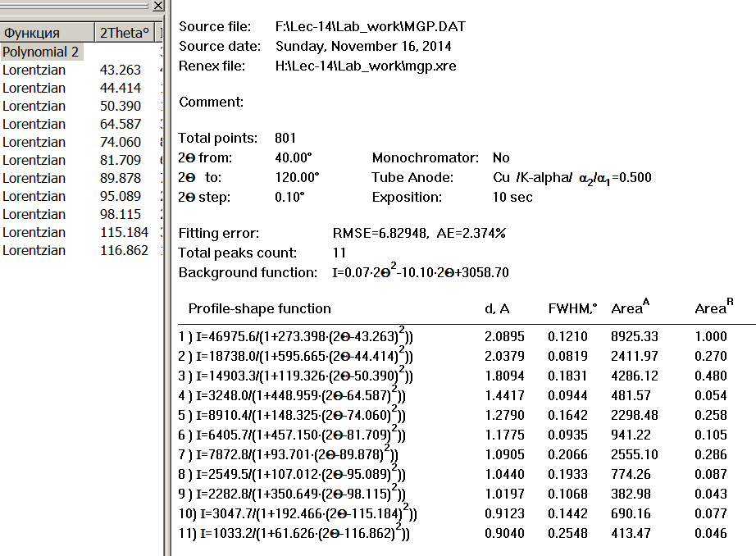Select Lorentzian row at 89.878
The image size is (756, 556).
[80, 179]
